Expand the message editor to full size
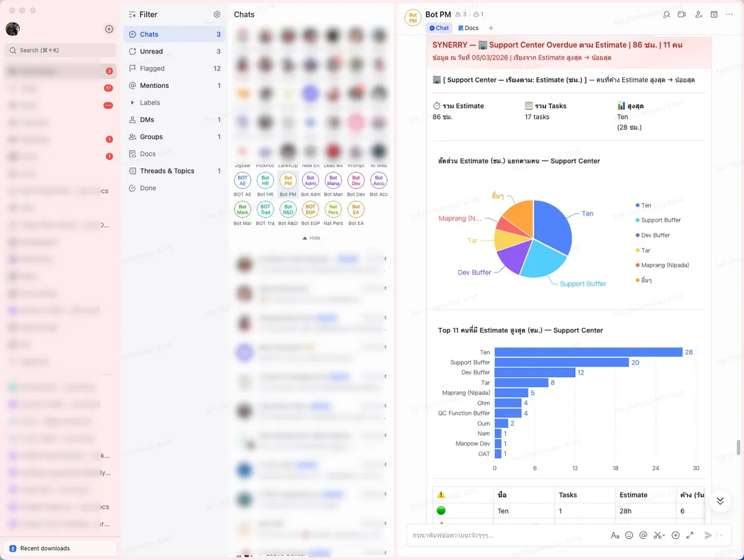 [x=689, y=535]
